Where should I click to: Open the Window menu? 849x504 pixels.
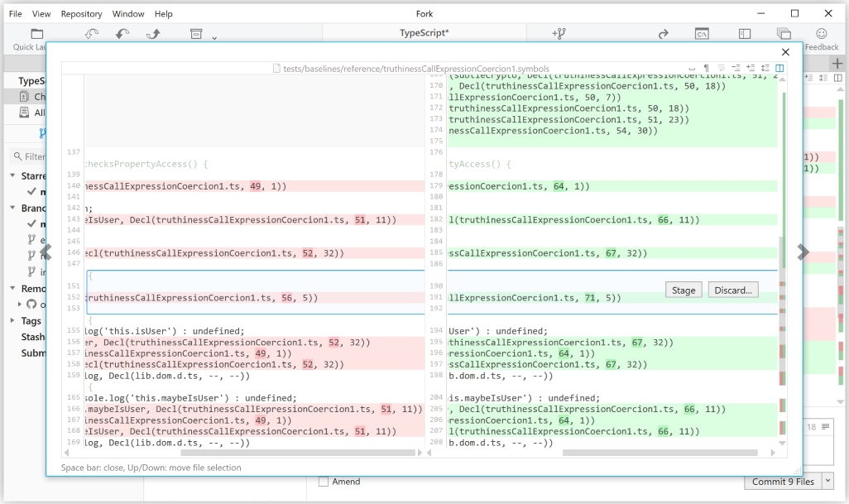click(x=128, y=14)
